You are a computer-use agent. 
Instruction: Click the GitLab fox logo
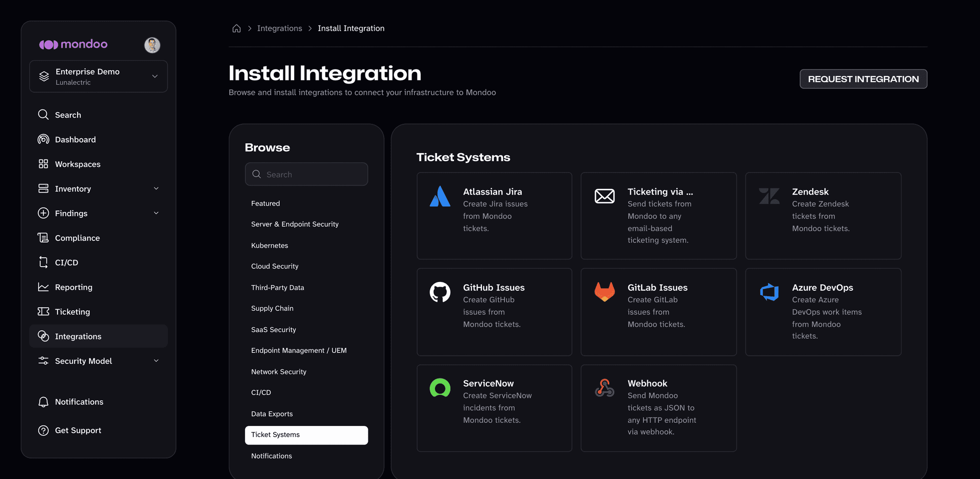pos(605,292)
